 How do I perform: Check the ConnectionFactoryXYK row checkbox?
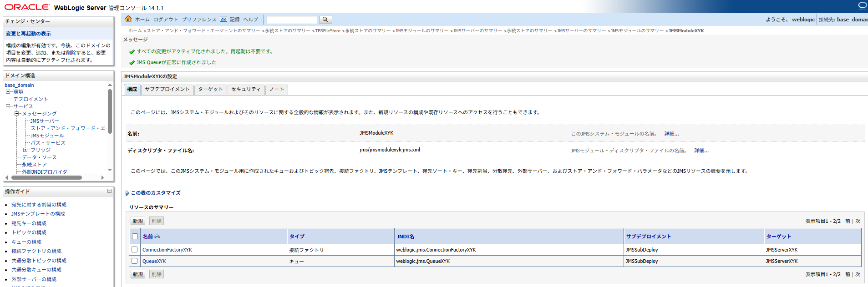134,249
